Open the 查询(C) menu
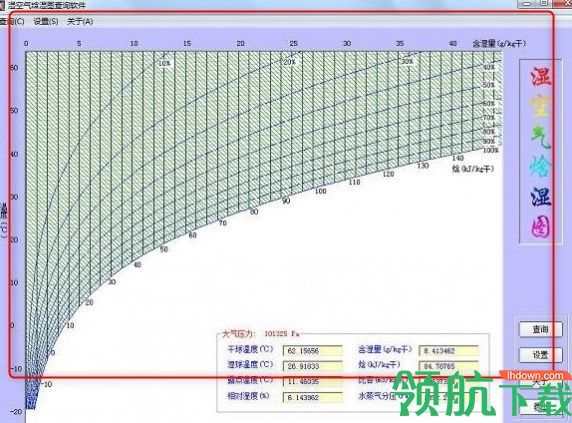The width and height of the screenshot is (572, 423). point(12,22)
